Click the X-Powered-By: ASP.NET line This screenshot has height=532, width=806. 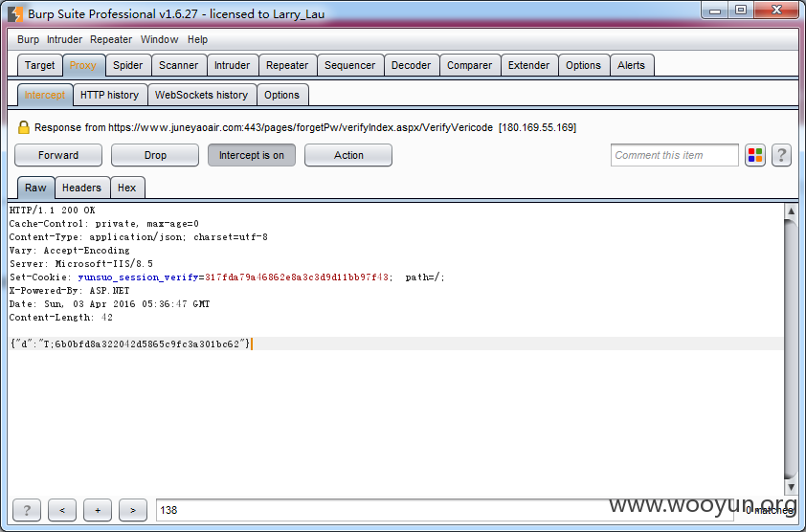[69, 291]
